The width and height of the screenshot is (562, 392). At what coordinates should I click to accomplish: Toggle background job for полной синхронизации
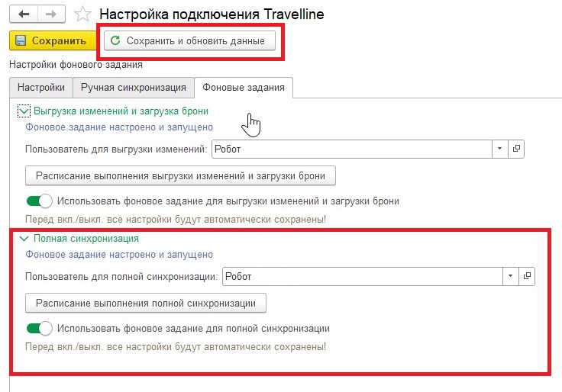(x=40, y=328)
